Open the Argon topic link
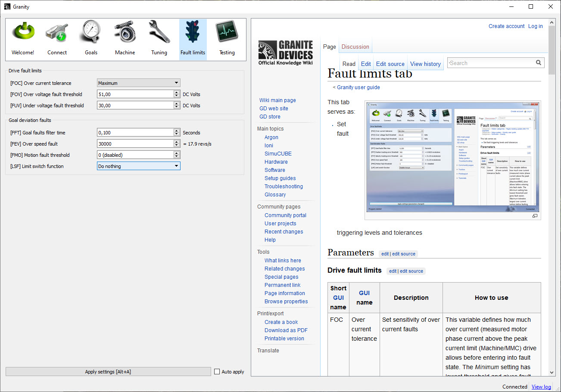Image resolution: width=561 pixels, height=392 pixels. coord(271,137)
